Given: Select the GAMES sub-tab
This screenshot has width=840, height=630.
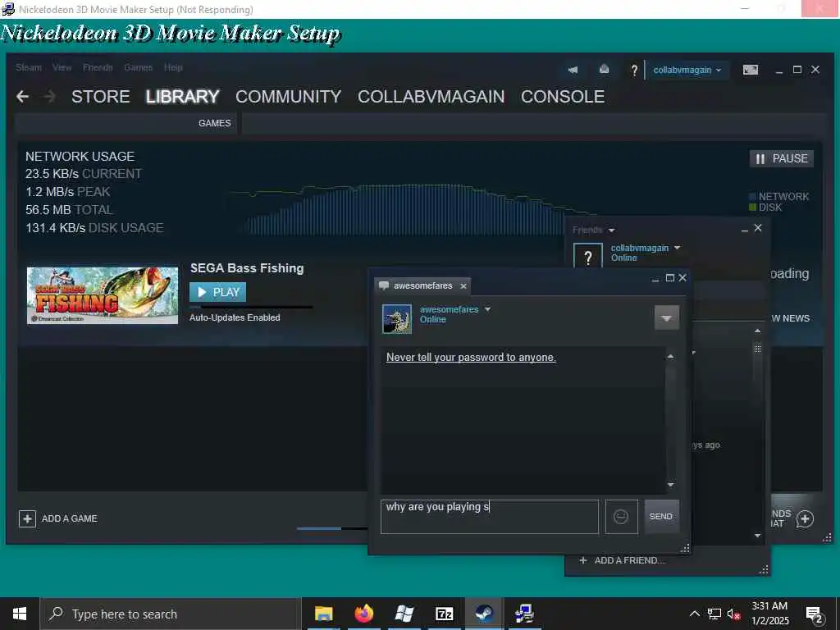Looking at the screenshot, I should point(215,123).
